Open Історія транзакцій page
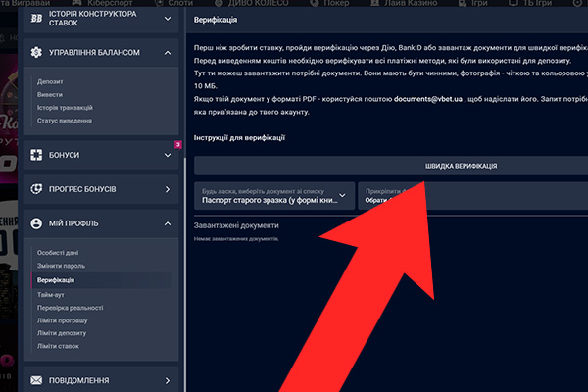The width and height of the screenshot is (588, 392). [65, 108]
